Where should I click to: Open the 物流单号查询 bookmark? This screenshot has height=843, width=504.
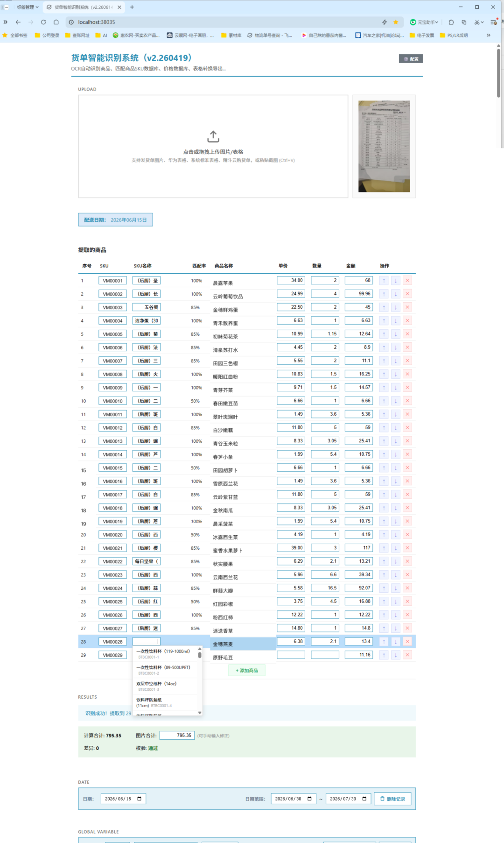tap(270, 35)
